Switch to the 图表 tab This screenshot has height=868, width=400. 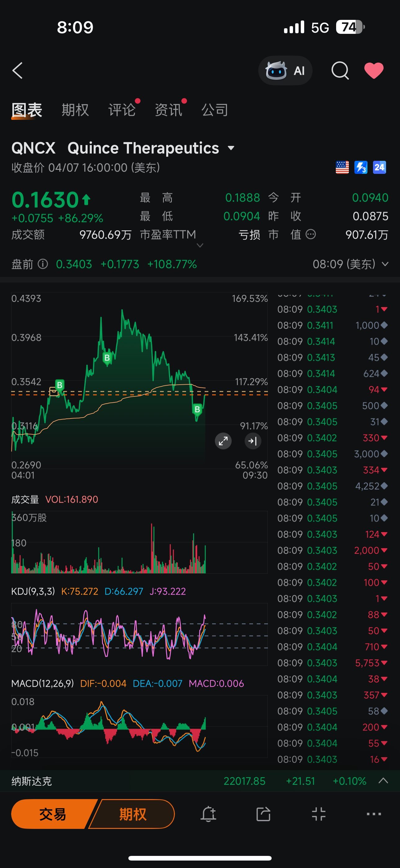click(x=27, y=110)
